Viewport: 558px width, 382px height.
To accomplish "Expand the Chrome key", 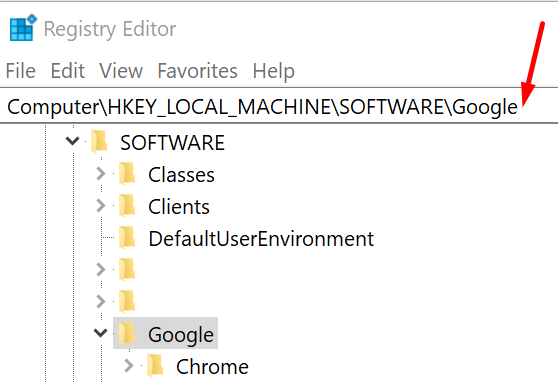I will [129, 366].
